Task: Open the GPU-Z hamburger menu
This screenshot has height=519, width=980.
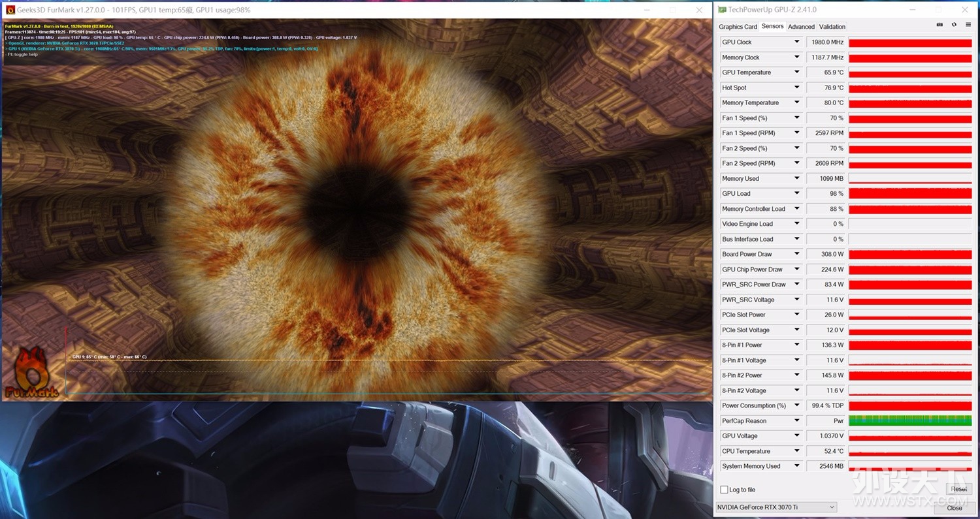Action: coord(968,25)
